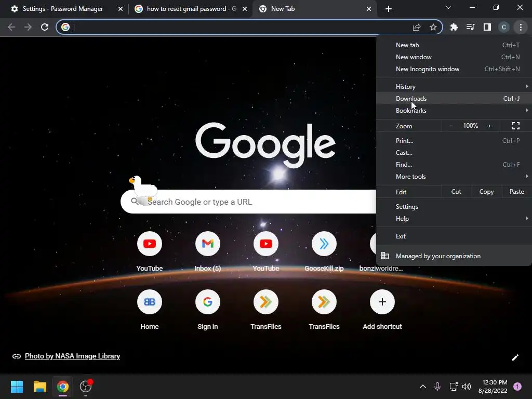Open the first YouTube shortcut
This screenshot has width=532, height=399.
coord(150,244)
